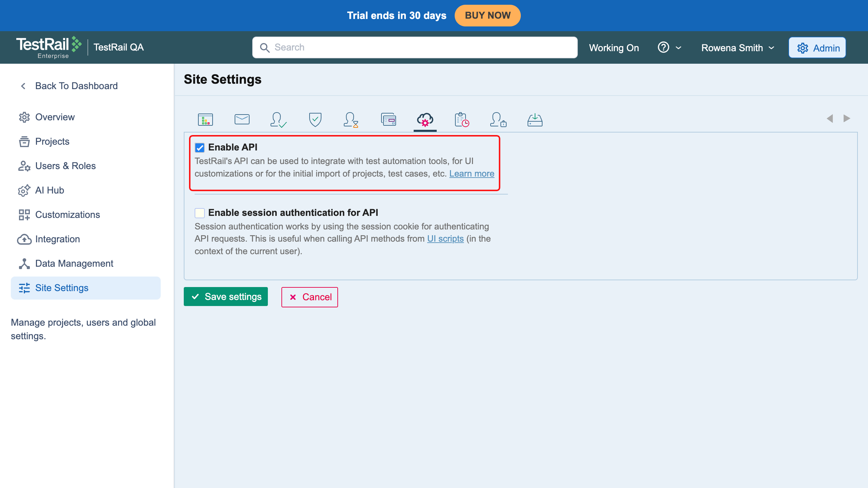
Task: Uncheck the Enable API checkbox
Action: pyautogui.click(x=200, y=148)
